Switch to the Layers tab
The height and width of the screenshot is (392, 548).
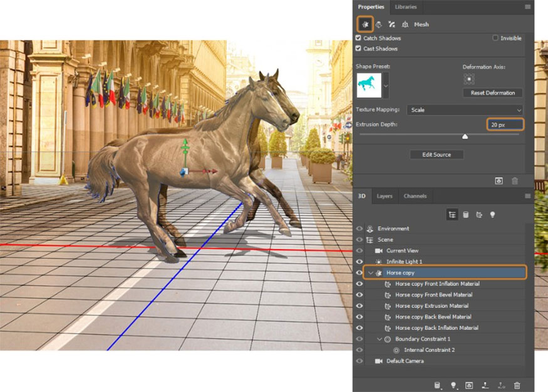(x=384, y=196)
